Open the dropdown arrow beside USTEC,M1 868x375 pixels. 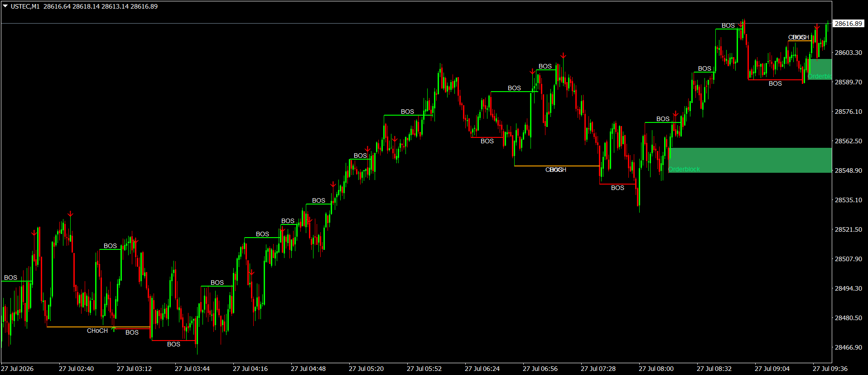(5, 6)
